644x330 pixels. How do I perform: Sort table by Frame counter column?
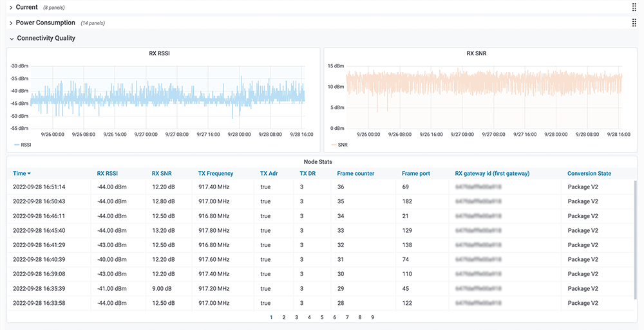[x=355, y=174]
